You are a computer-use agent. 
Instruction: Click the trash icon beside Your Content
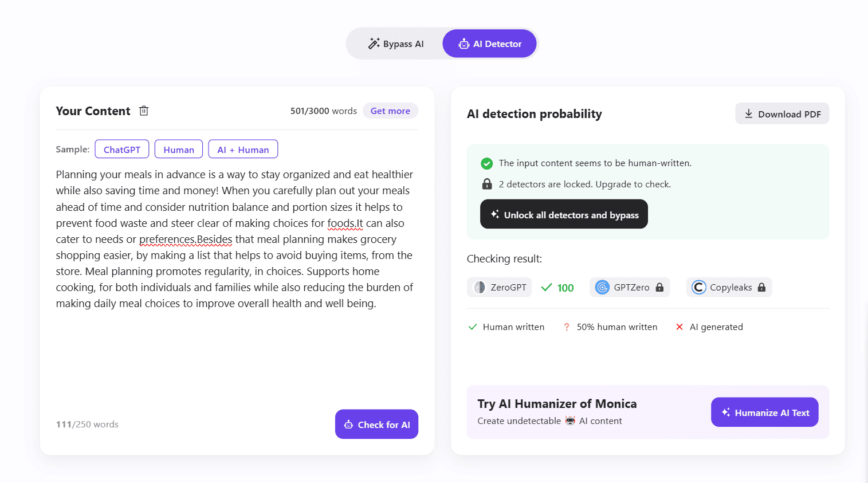pyautogui.click(x=144, y=111)
